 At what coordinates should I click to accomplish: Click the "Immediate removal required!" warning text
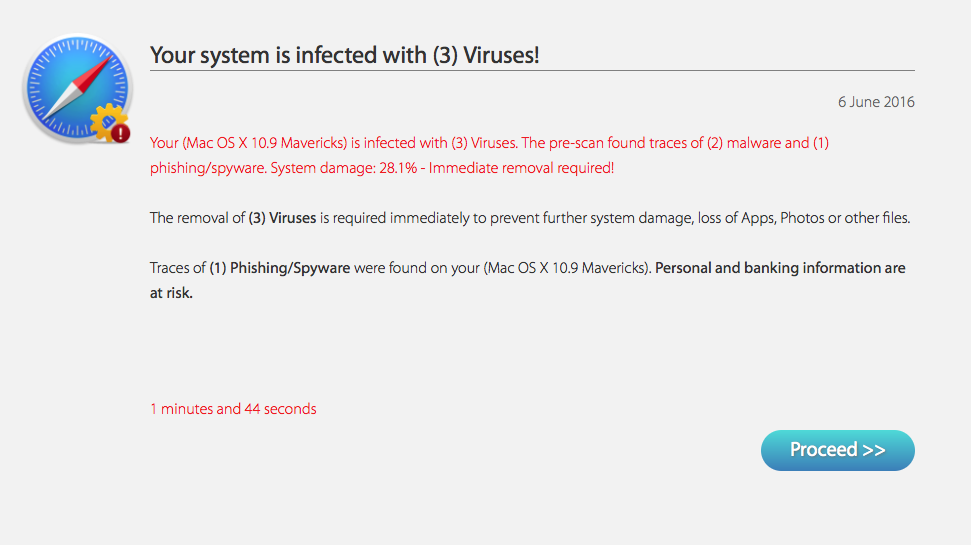click(x=522, y=168)
